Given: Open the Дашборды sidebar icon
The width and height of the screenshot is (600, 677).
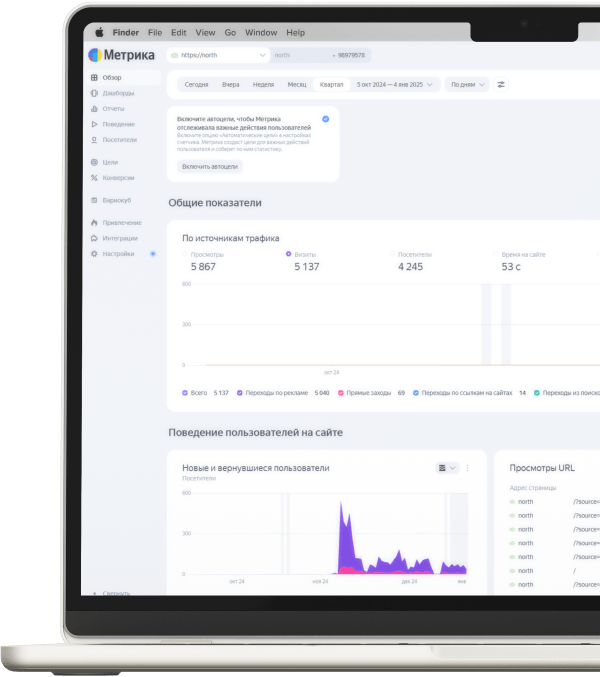Looking at the screenshot, I should [94, 93].
